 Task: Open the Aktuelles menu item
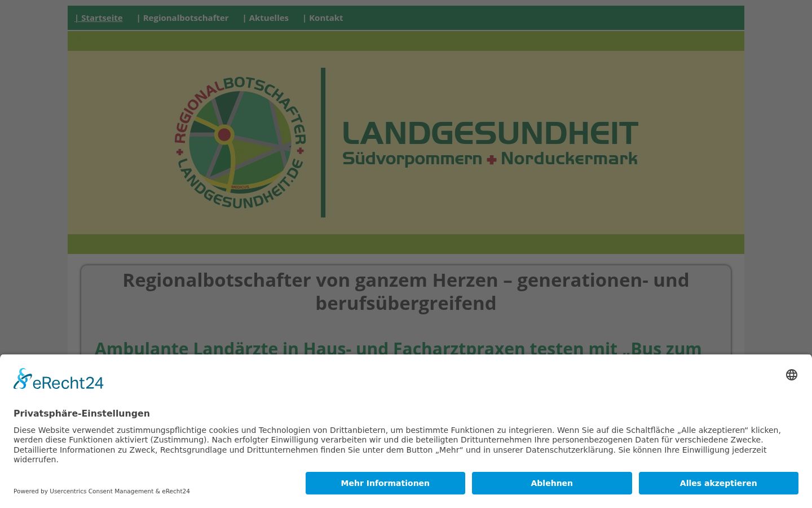click(266, 18)
